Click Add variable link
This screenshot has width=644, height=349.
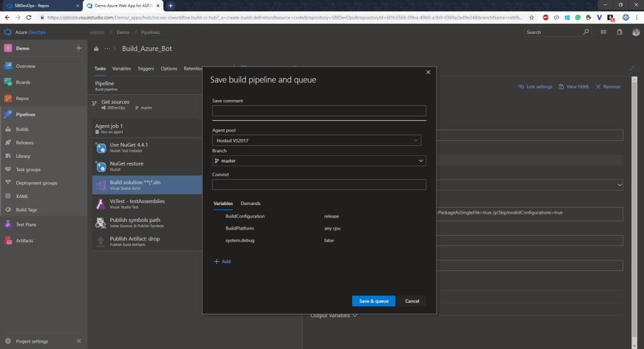tap(222, 262)
